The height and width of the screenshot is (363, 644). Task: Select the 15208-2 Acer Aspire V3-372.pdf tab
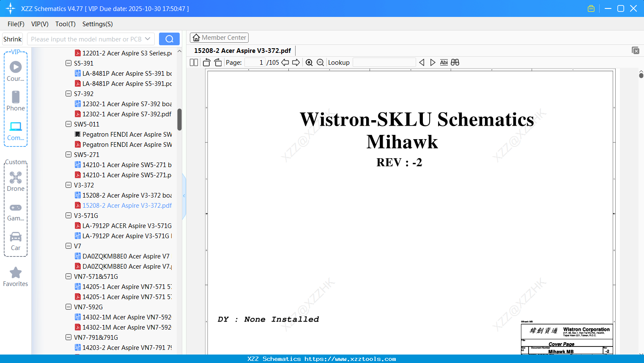242,51
